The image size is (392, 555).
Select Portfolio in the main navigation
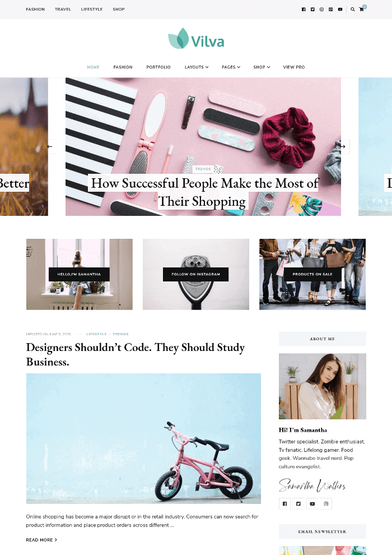158,67
